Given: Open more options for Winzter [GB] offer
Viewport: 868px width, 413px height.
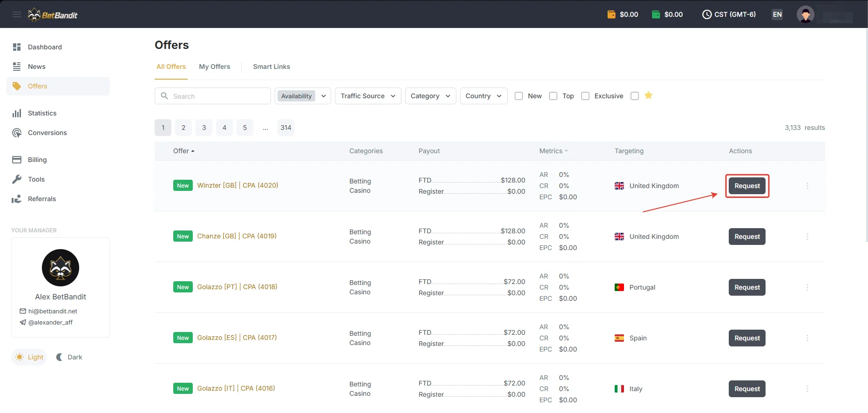Looking at the screenshot, I should [807, 186].
